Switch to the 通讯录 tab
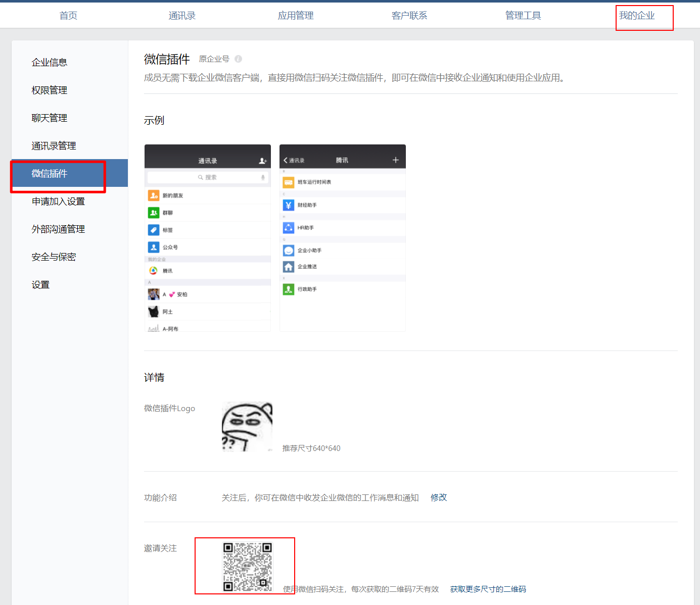Screen dimensions: 700x605 point(182,16)
